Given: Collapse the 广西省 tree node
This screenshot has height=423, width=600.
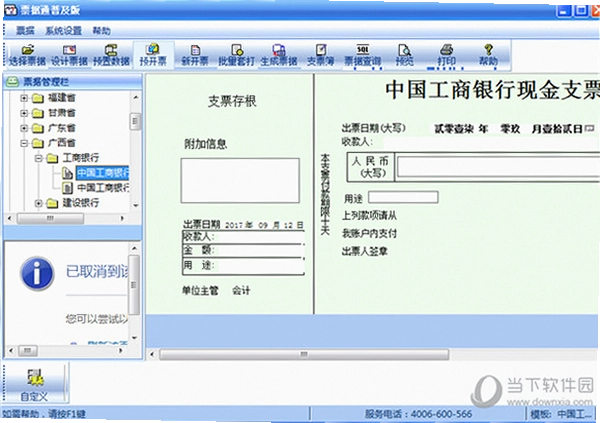Looking at the screenshot, I should coord(24,143).
